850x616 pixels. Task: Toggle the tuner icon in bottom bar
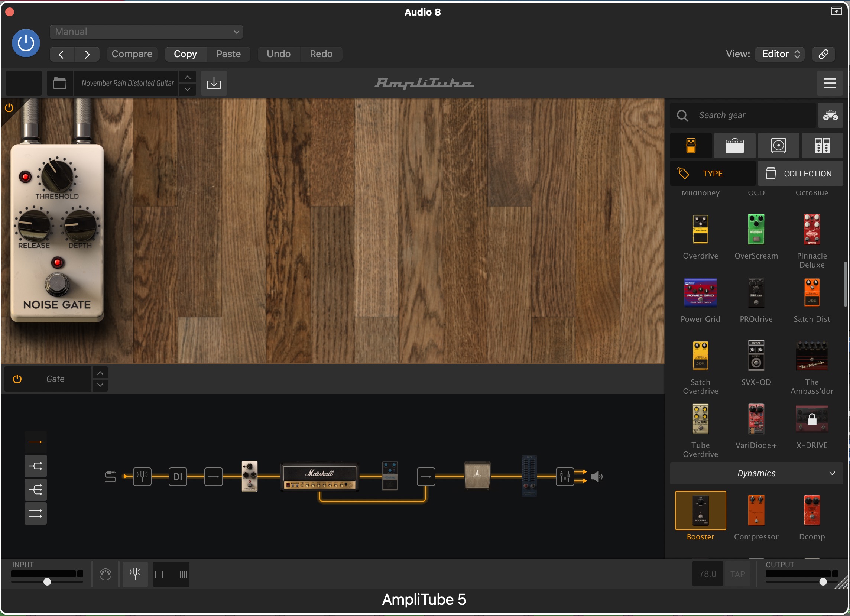click(135, 574)
